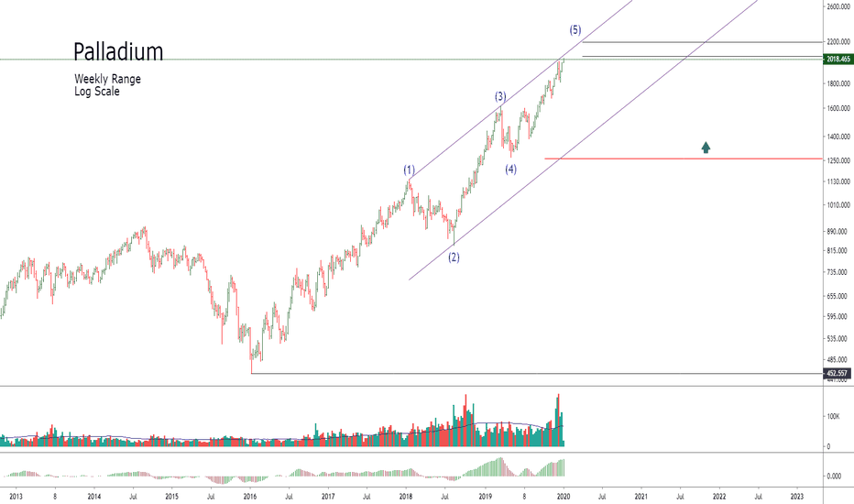Select the Palladium chart title
The width and height of the screenshot is (854, 504).
[x=118, y=51]
